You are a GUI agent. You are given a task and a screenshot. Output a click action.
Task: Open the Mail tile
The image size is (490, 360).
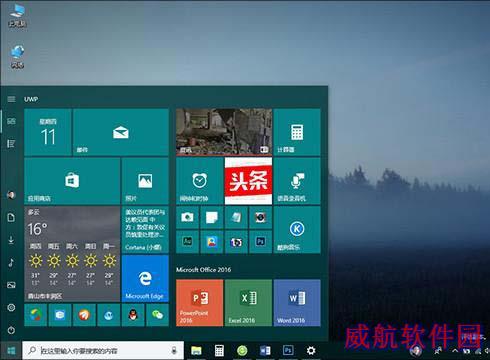(x=121, y=132)
